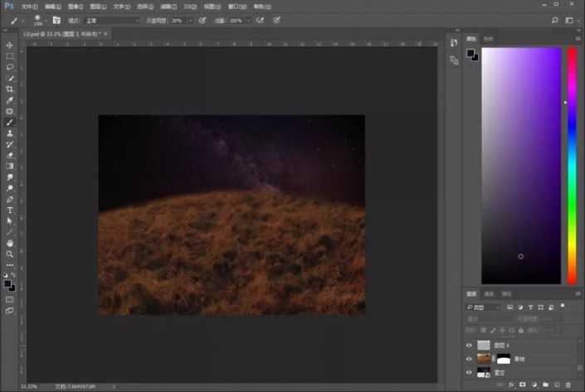Toggle visibility of the masked grass layer

click(x=470, y=359)
